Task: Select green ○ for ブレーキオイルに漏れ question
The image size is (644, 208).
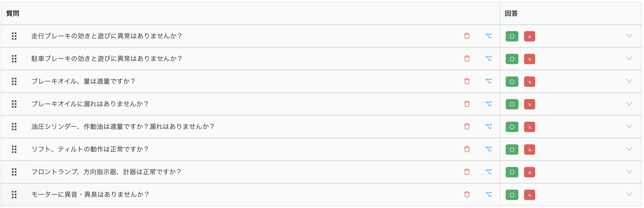Action: tap(512, 104)
